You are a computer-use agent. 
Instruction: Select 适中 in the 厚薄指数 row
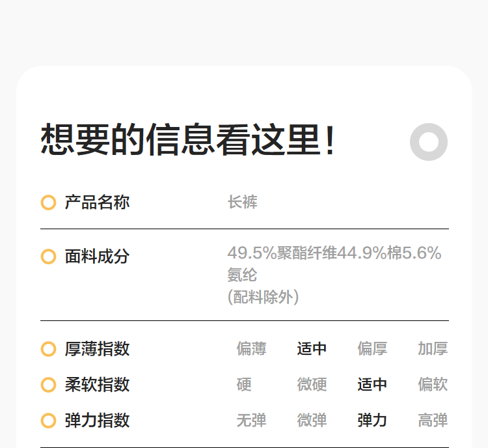pyautogui.click(x=312, y=349)
